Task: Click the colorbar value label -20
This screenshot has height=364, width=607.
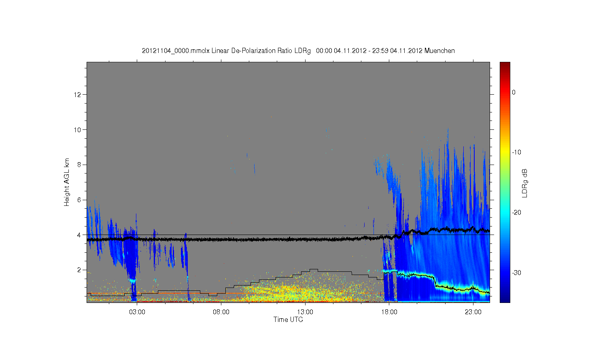Action: click(x=516, y=213)
